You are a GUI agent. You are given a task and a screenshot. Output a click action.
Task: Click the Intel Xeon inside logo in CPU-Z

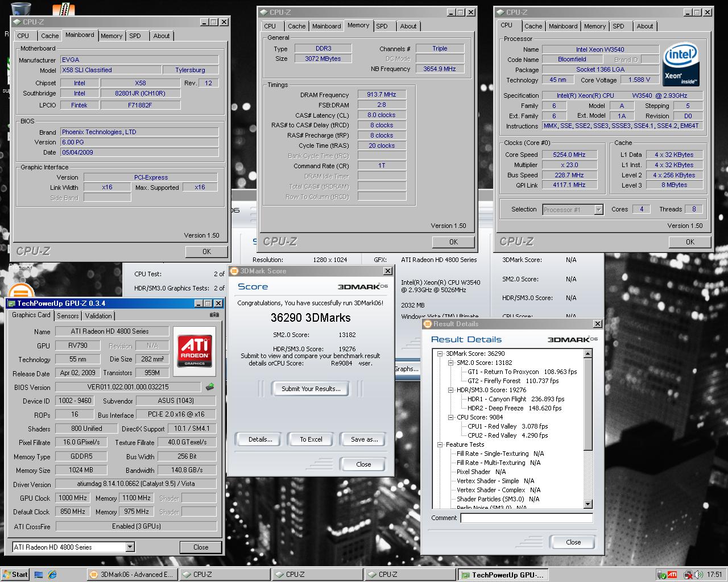[681, 65]
